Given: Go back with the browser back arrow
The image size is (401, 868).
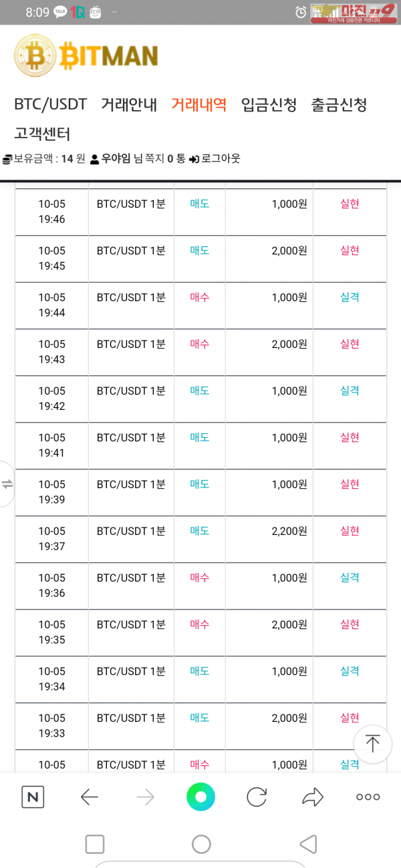Looking at the screenshot, I should pos(89,797).
